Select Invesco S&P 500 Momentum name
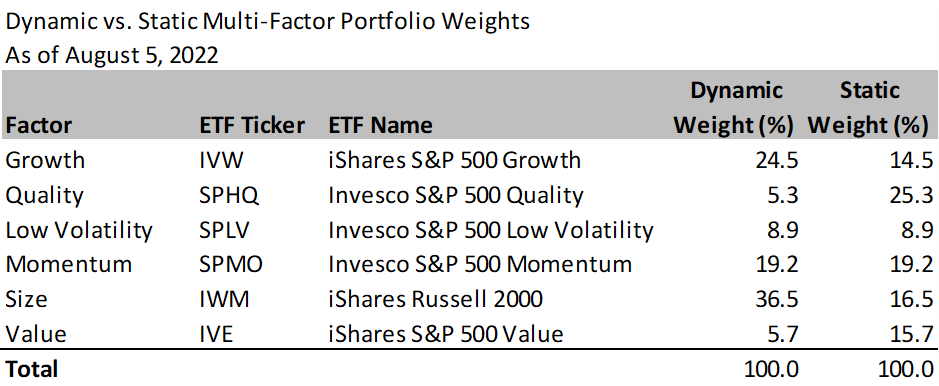 480,264
